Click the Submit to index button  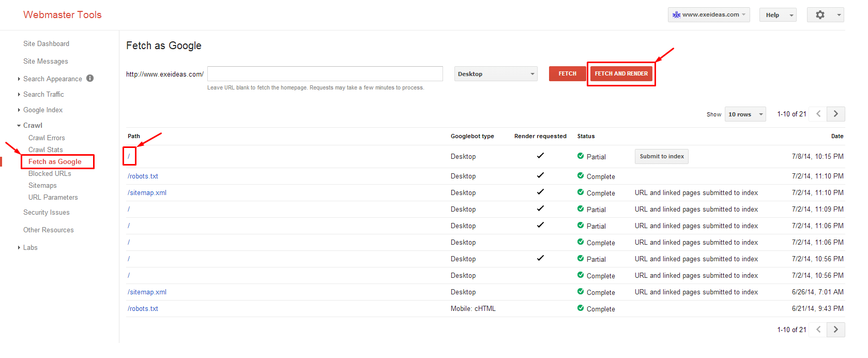click(661, 156)
